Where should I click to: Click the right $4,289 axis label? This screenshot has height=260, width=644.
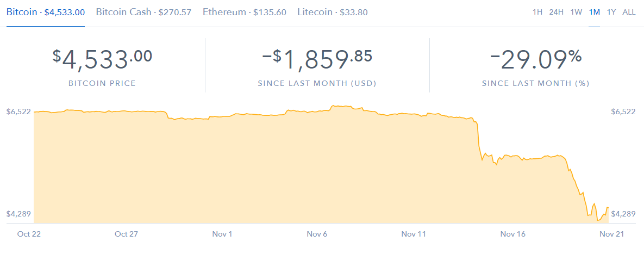(623, 214)
